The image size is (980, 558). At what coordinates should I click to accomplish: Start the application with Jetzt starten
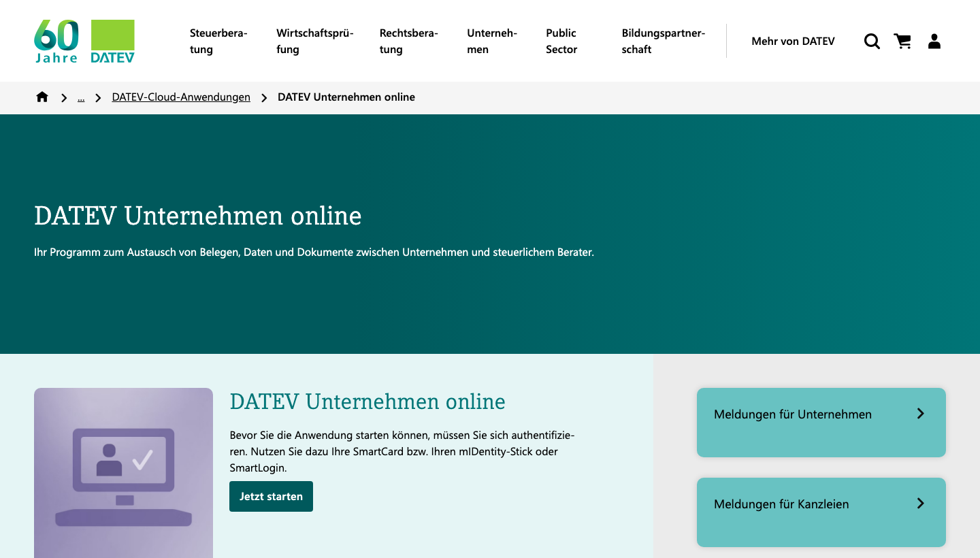(x=271, y=496)
